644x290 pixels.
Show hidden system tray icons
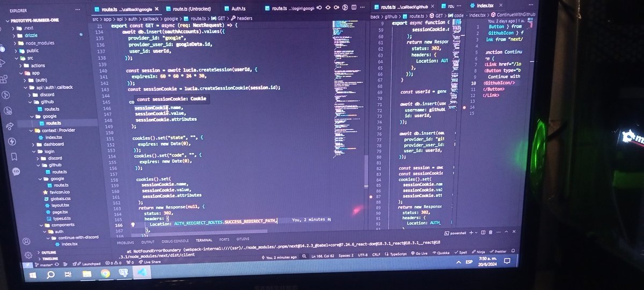click(458, 262)
